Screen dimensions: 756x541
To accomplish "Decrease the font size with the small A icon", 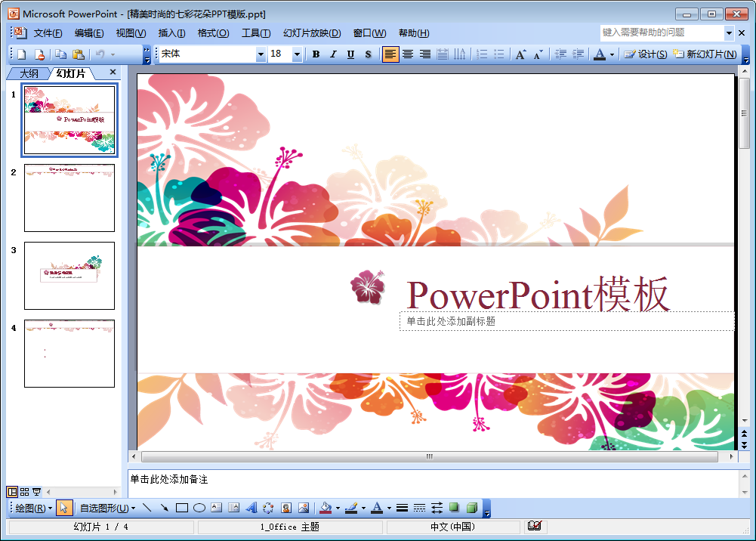I will (538, 54).
